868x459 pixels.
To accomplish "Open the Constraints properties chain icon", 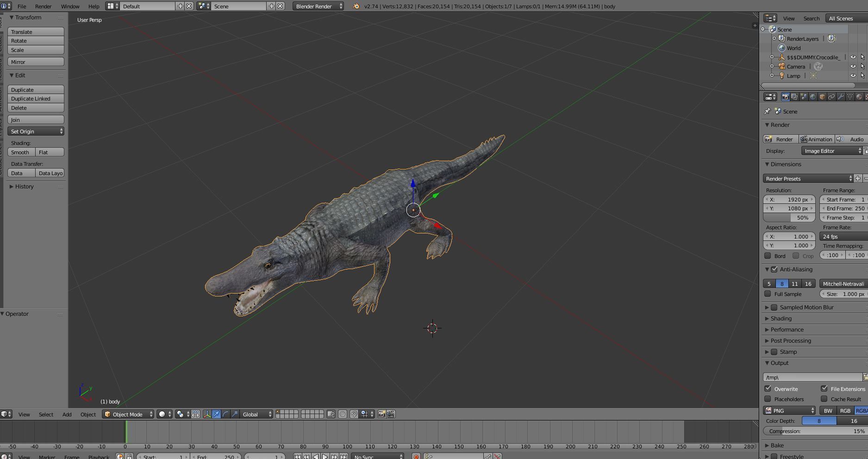I will (831, 97).
